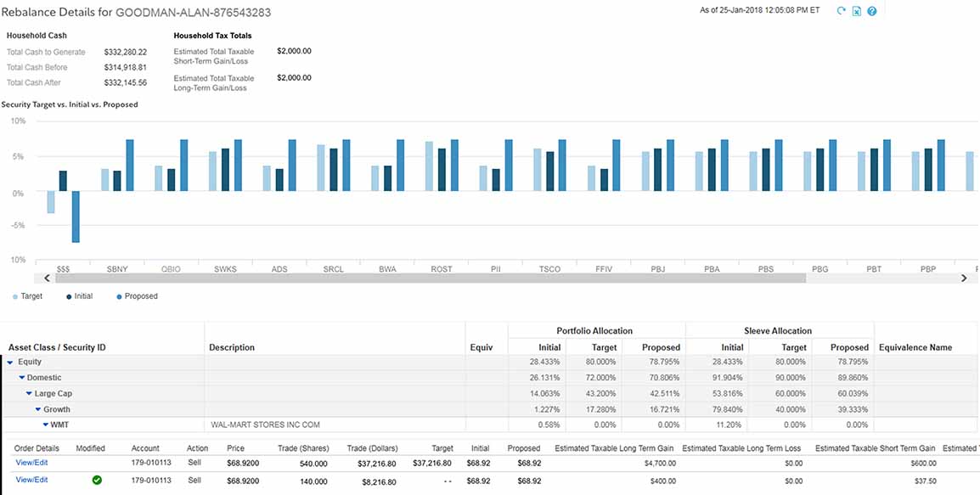This screenshot has height=495, width=980.
Task: Export rebalance details to Excel
Action: tap(856, 11)
